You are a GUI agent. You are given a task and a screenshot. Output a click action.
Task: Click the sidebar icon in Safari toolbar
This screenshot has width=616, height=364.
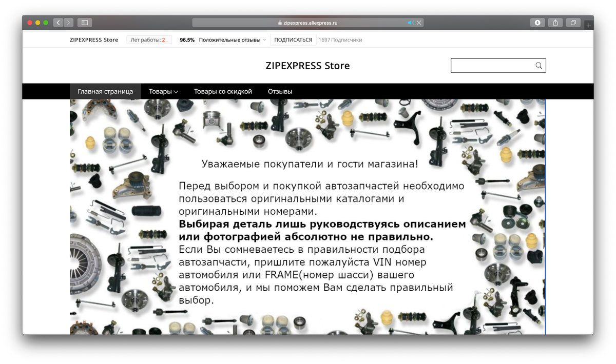click(84, 22)
